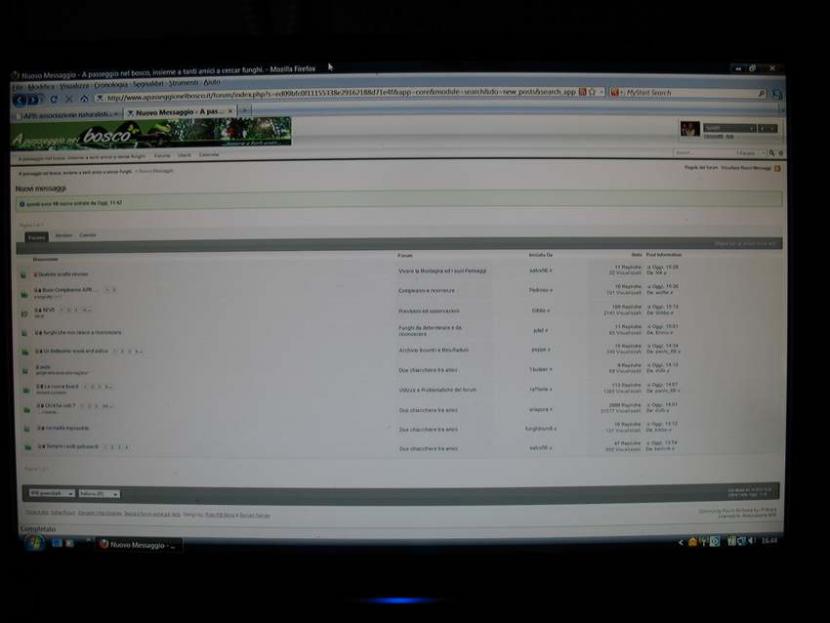Click the A passeggio nel bosco logo banner

tap(152, 132)
